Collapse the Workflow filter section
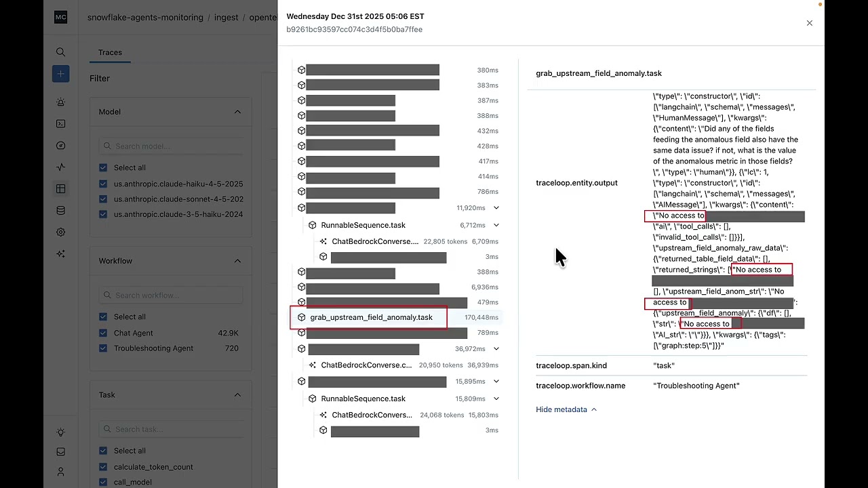868x488 pixels. (x=237, y=261)
